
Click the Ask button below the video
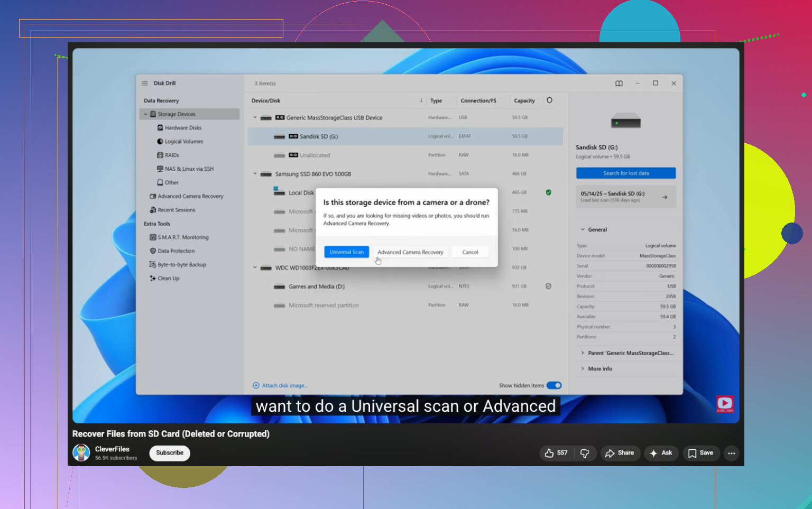(661, 453)
